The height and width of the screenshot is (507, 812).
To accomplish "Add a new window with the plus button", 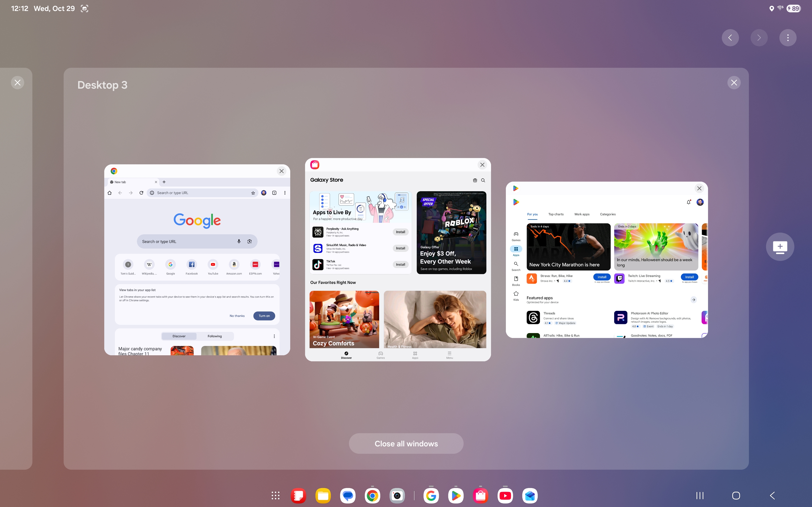I will (x=780, y=246).
